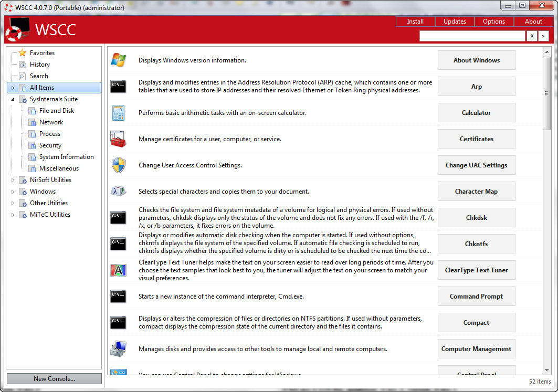This screenshot has height=392, width=558.
Task: Click the Calculator icon in list
Action: [x=118, y=113]
